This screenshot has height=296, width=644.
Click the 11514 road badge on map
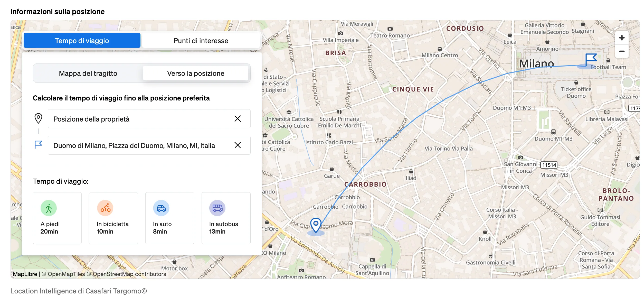[x=549, y=165]
